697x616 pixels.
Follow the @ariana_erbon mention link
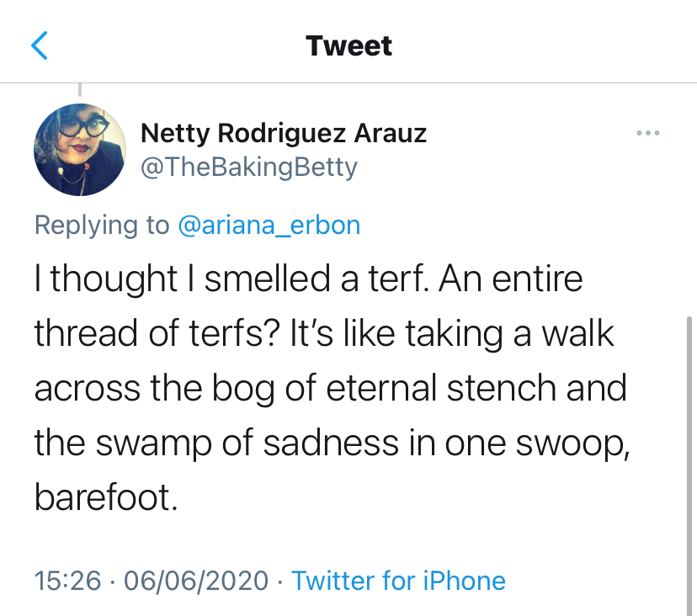click(x=269, y=225)
